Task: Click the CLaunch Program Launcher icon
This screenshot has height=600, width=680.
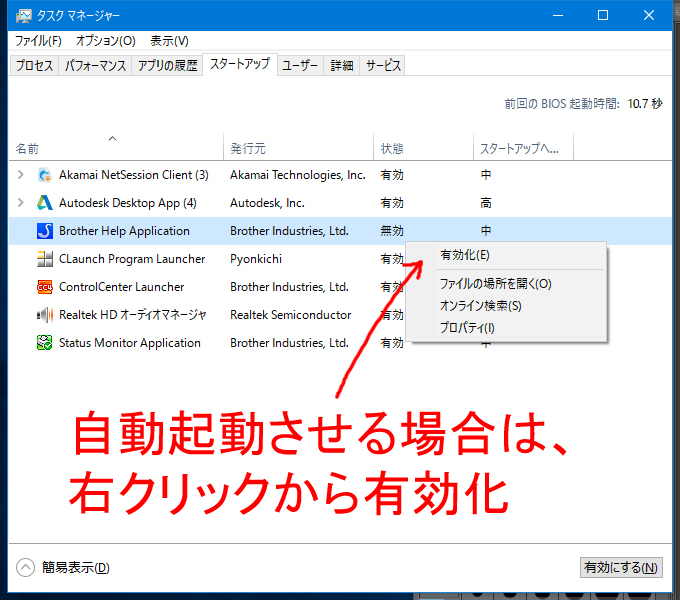Action: (x=45, y=259)
